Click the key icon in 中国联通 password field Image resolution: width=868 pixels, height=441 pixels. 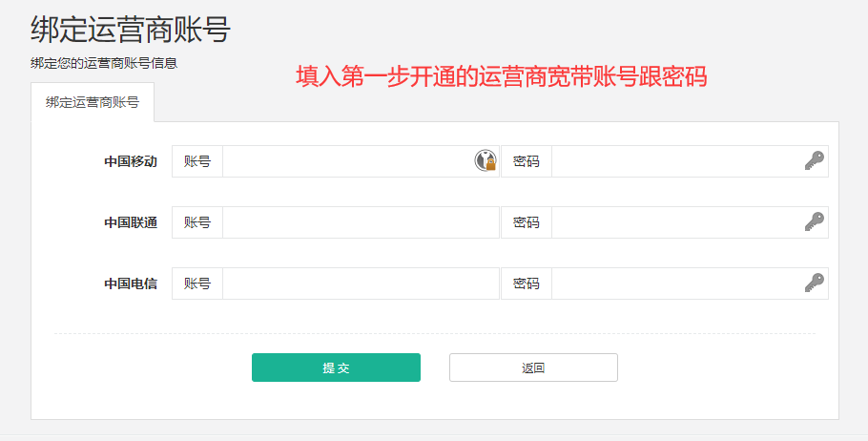click(x=814, y=221)
